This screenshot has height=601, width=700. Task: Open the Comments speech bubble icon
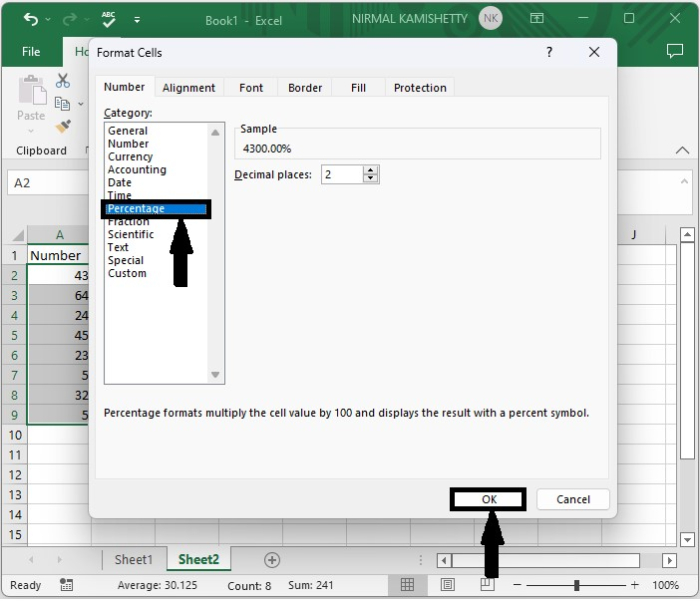(x=674, y=51)
